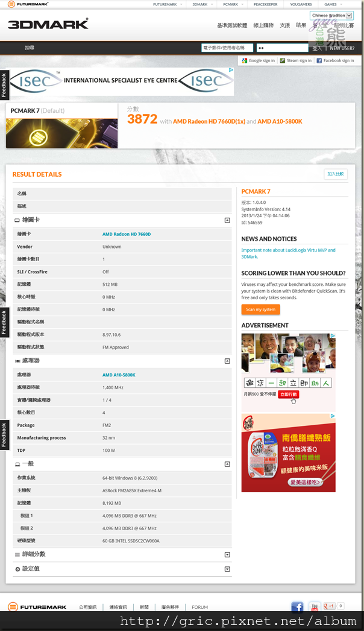Click the Facebook sign in icon button
364x631 pixels.
click(335, 60)
